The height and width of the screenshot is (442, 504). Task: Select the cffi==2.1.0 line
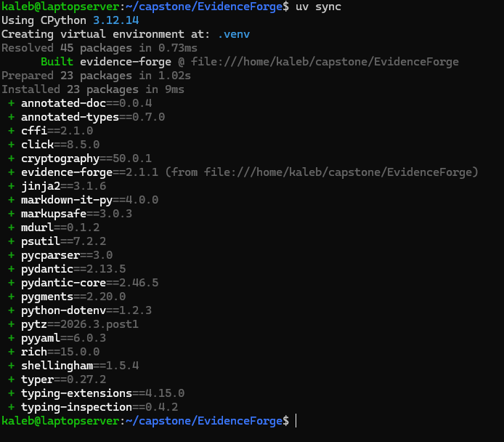50,131
